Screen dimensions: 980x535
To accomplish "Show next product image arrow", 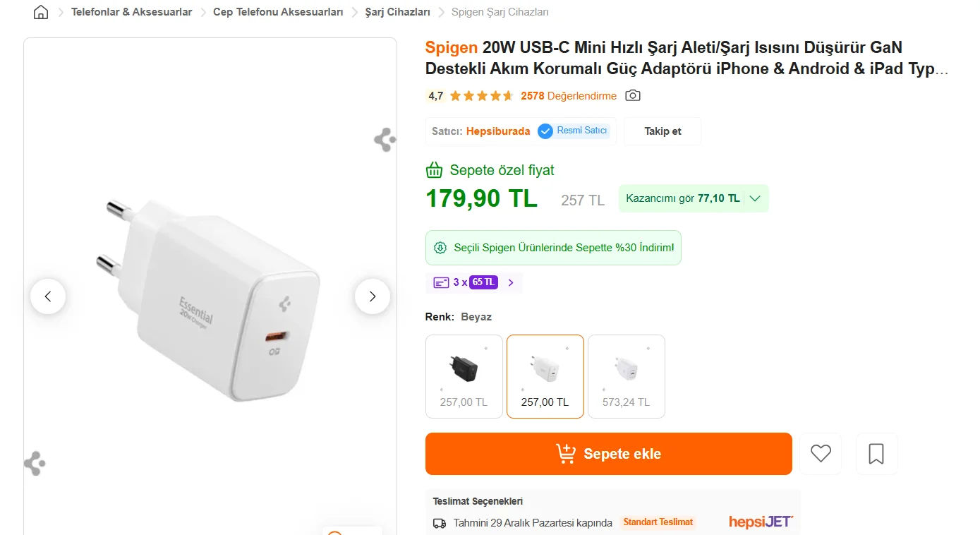I will coord(372,296).
